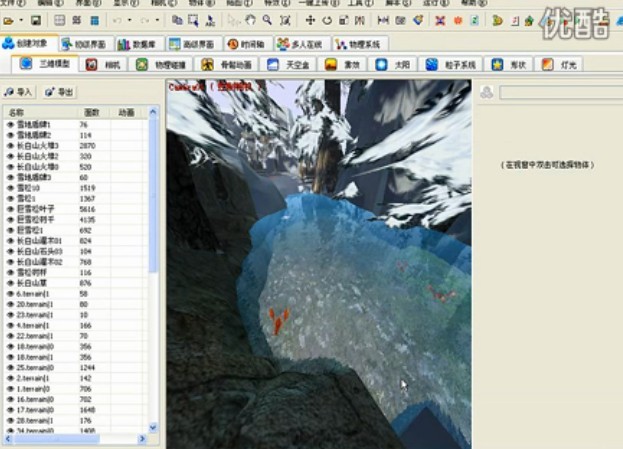Switch to the 创建对象 tab
Screen dimensions: 623x449
(29, 43)
